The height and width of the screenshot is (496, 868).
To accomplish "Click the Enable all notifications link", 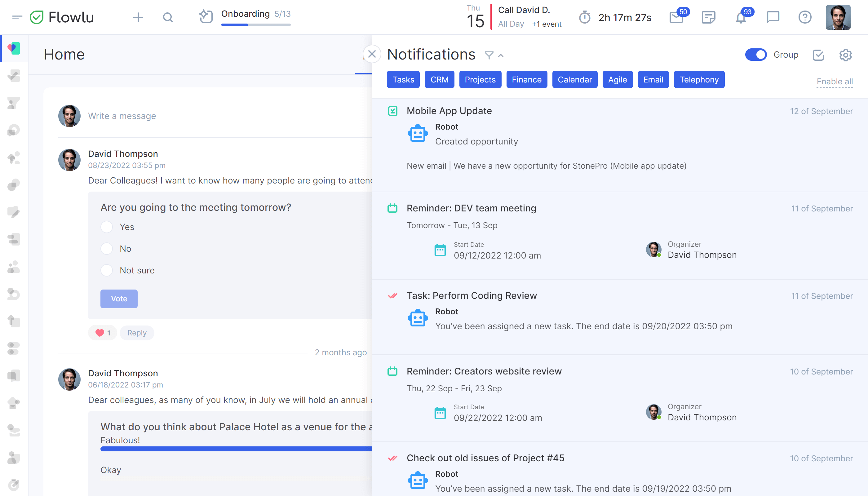I will pos(834,80).
